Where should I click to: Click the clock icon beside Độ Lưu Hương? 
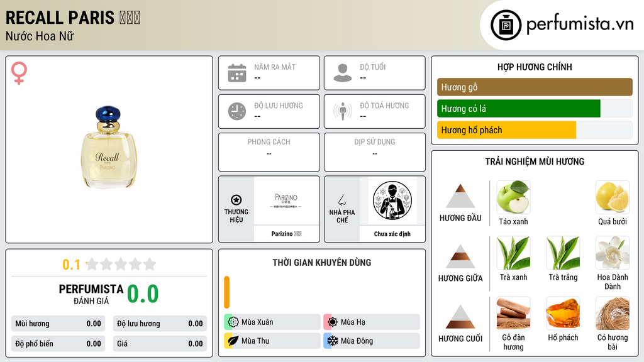[237, 111]
